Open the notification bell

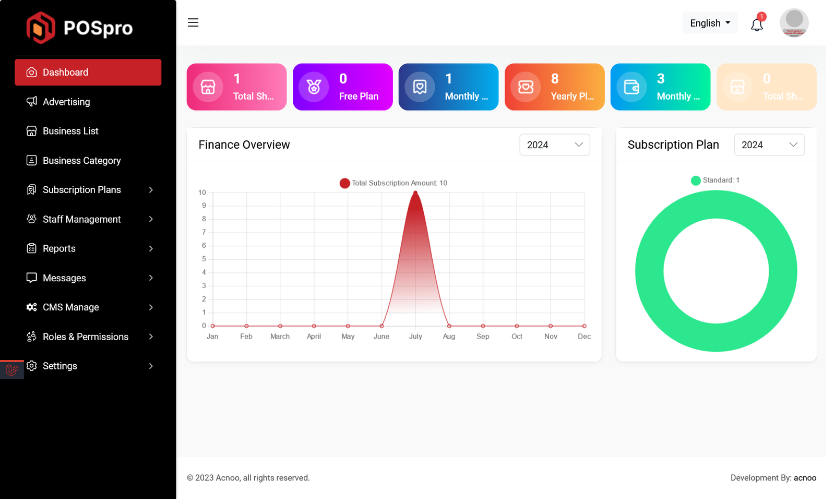point(757,24)
